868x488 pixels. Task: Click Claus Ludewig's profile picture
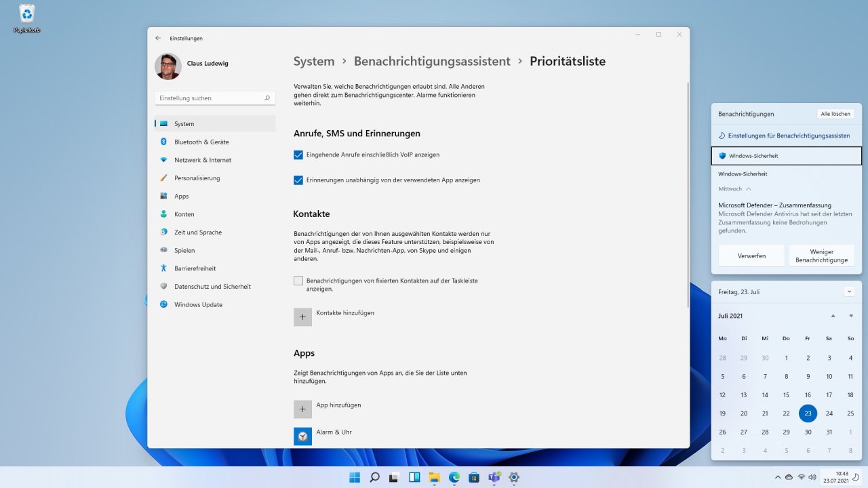(x=167, y=66)
